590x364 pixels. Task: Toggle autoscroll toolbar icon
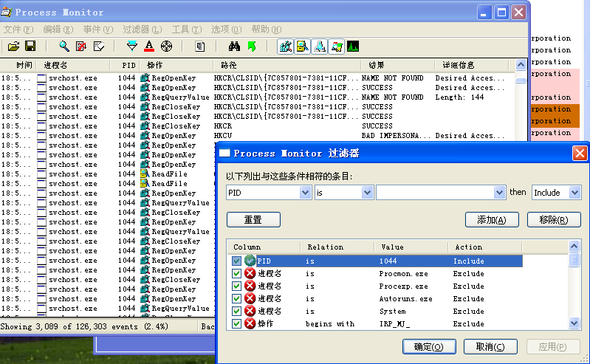pyautogui.click(x=81, y=47)
